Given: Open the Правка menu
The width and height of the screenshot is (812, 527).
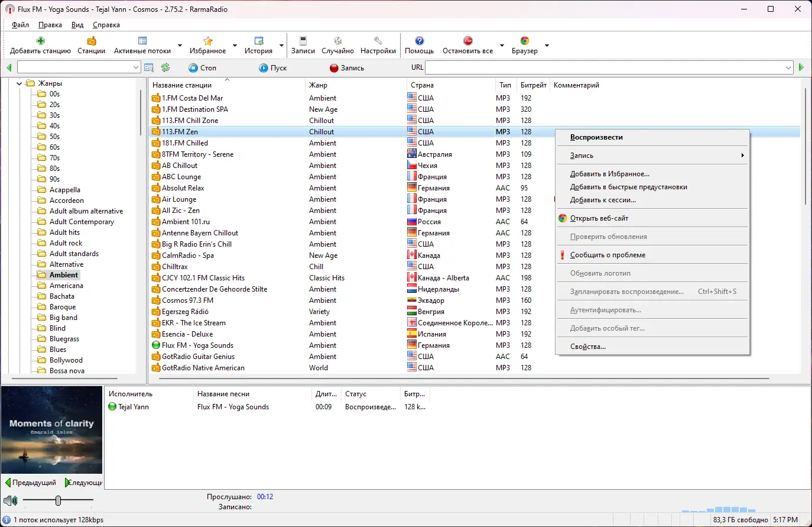Looking at the screenshot, I should point(50,25).
